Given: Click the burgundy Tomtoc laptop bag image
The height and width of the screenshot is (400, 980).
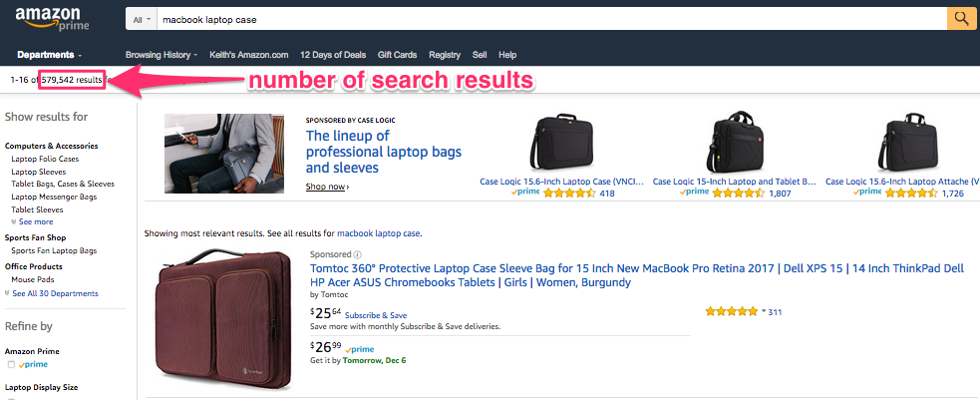Looking at the screenshot, I should pos(223,319).
